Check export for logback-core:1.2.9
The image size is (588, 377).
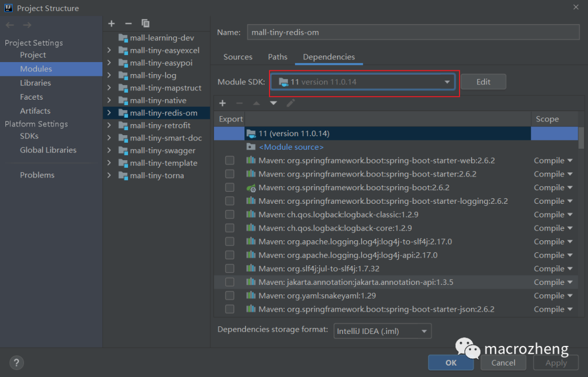(230, 228)
